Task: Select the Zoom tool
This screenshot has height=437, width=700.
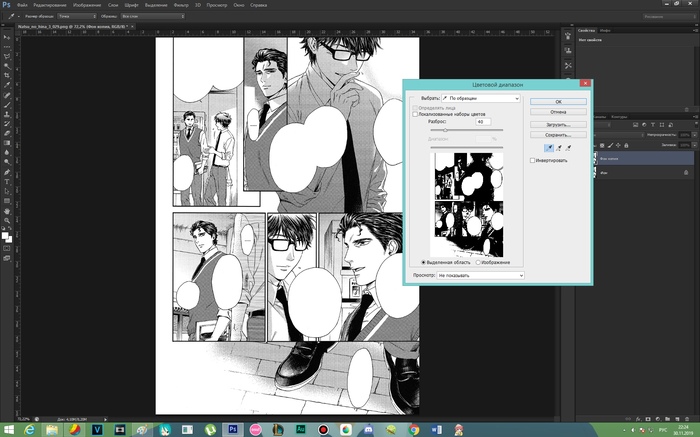Action: 7,221
